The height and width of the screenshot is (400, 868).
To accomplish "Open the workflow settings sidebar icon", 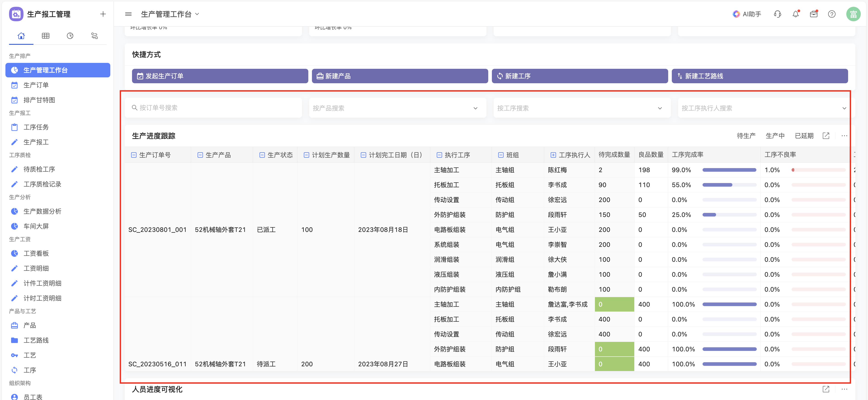I will (94, 36).
